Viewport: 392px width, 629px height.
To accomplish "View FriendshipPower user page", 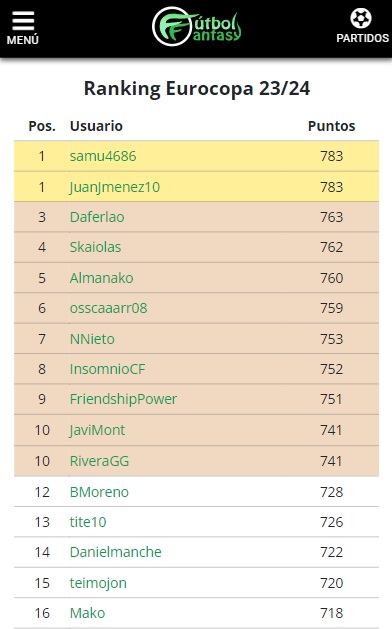I will click(x=124, y=399).
